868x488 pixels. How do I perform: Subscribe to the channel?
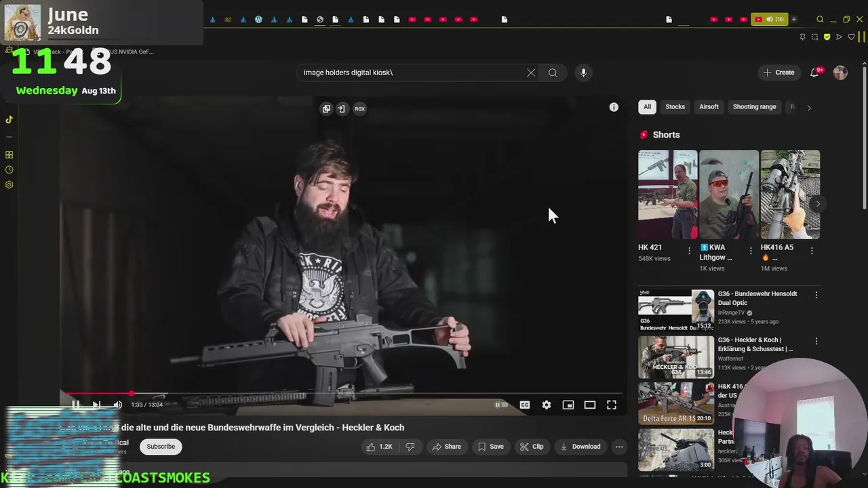click(161, 446)
